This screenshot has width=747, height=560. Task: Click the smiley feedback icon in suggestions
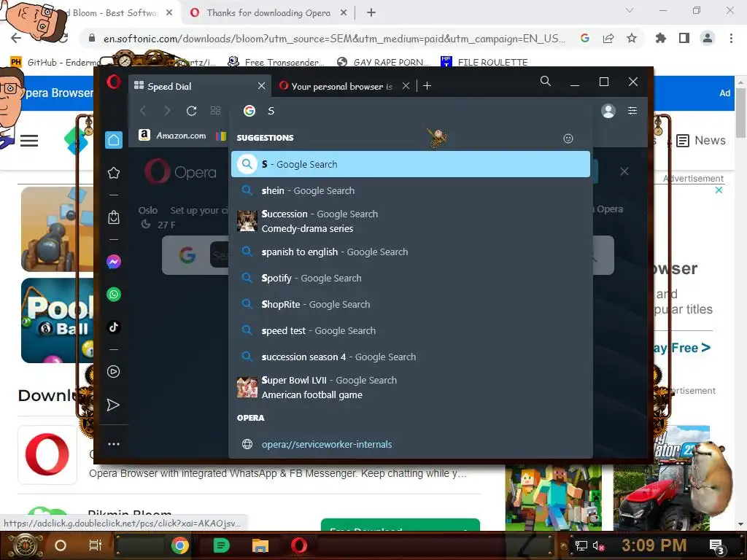(x=568, y=139)
